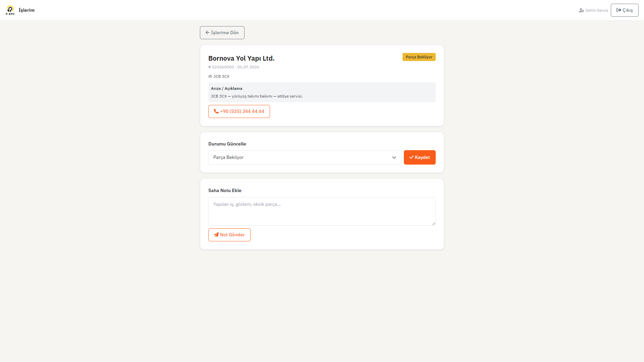Log out with the Çıkış button

pos(625,10)
